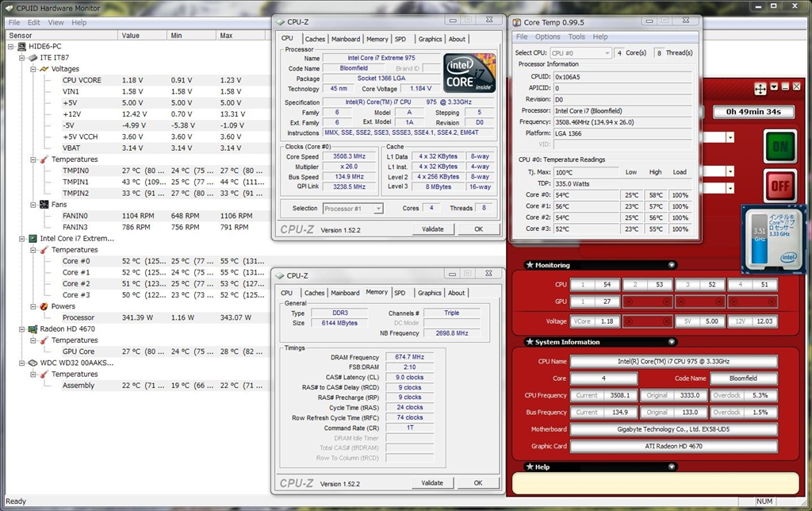
Task: Click the green ON button
Action: pos(781,147)
